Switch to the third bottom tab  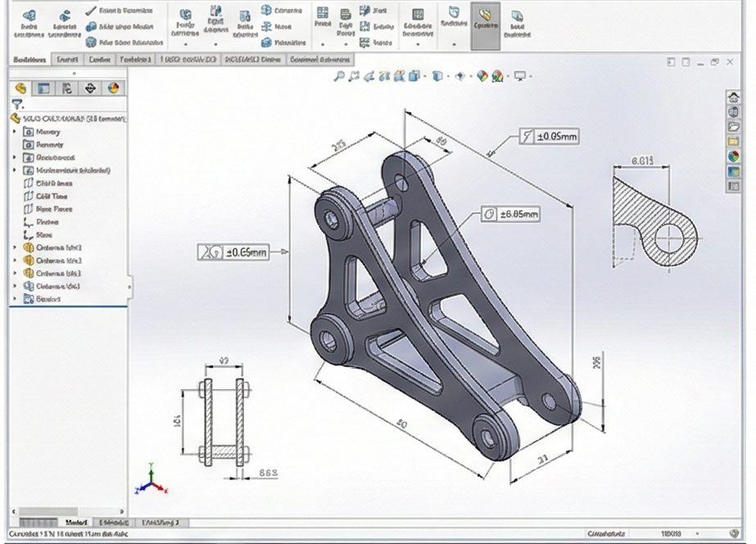coord(161,523)
